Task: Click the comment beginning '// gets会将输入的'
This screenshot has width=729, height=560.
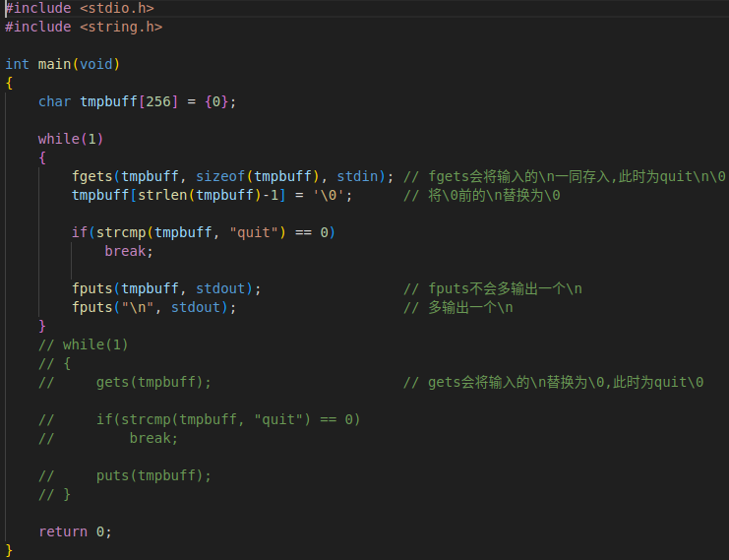Action: point(553,382)
